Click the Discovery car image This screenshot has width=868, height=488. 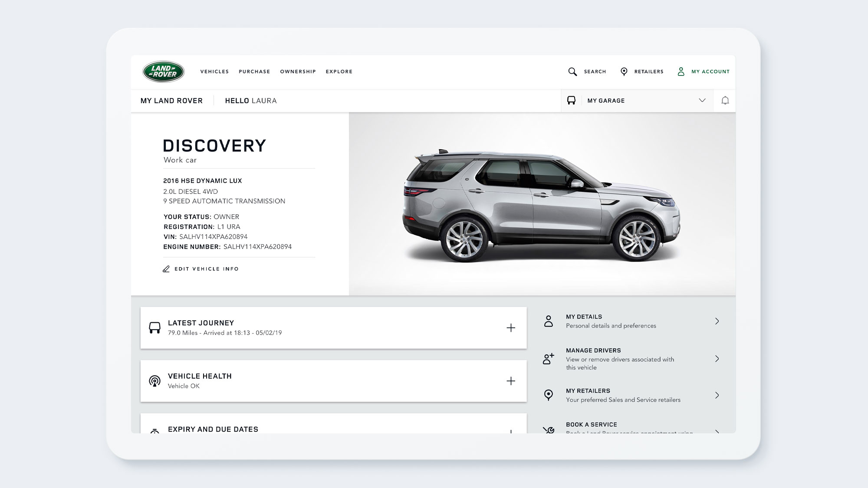click(x=541, y=206)
